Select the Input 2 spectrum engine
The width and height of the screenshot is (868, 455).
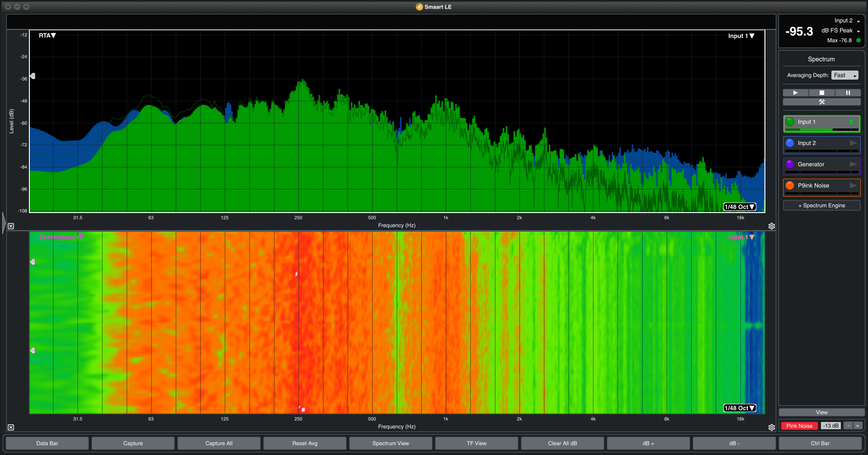coord(822,145)
